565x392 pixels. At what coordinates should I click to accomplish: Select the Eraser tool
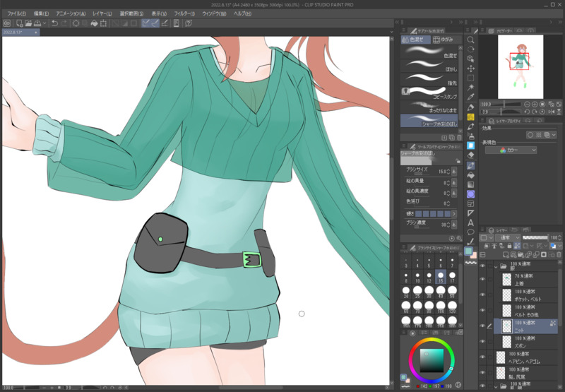471,155
